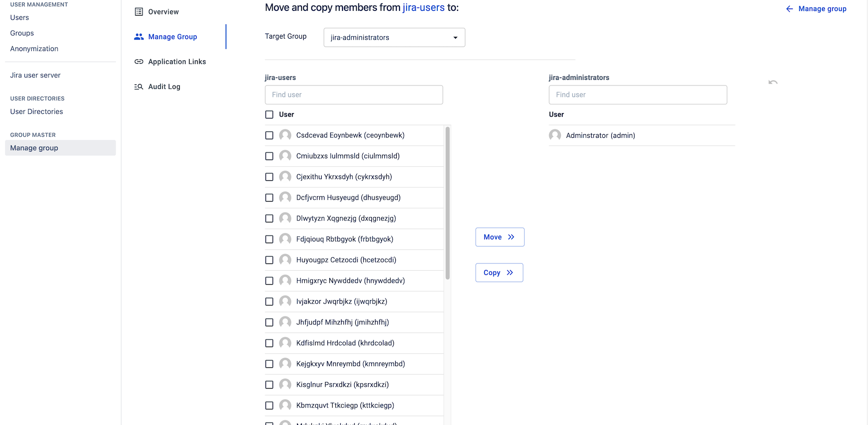Tick checkbox for Csdcevad Eoynbewk

point(269,136)
